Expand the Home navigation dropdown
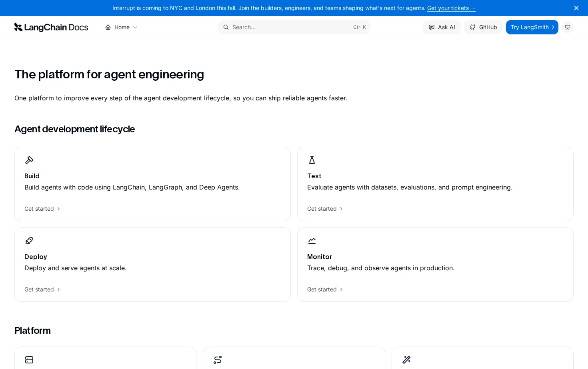The width and height of the screenshot is (588, 369). [121, 27]
